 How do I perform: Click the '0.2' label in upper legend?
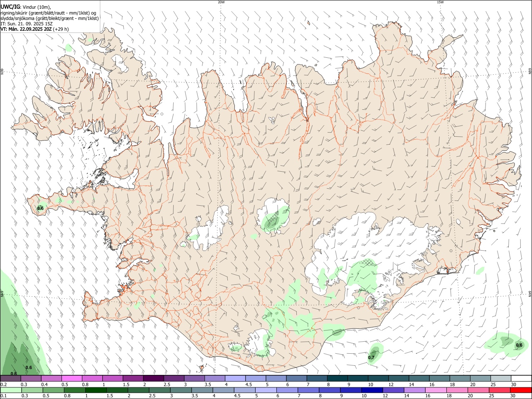coord(3,384)
